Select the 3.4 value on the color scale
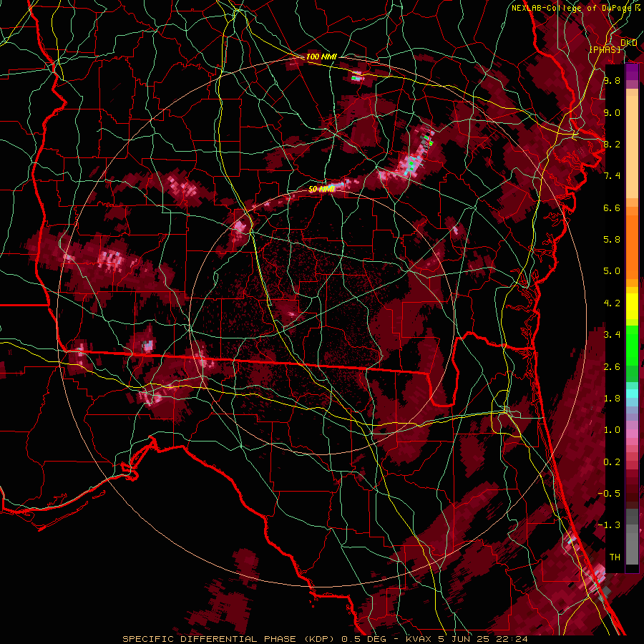 tap(612, 334)
